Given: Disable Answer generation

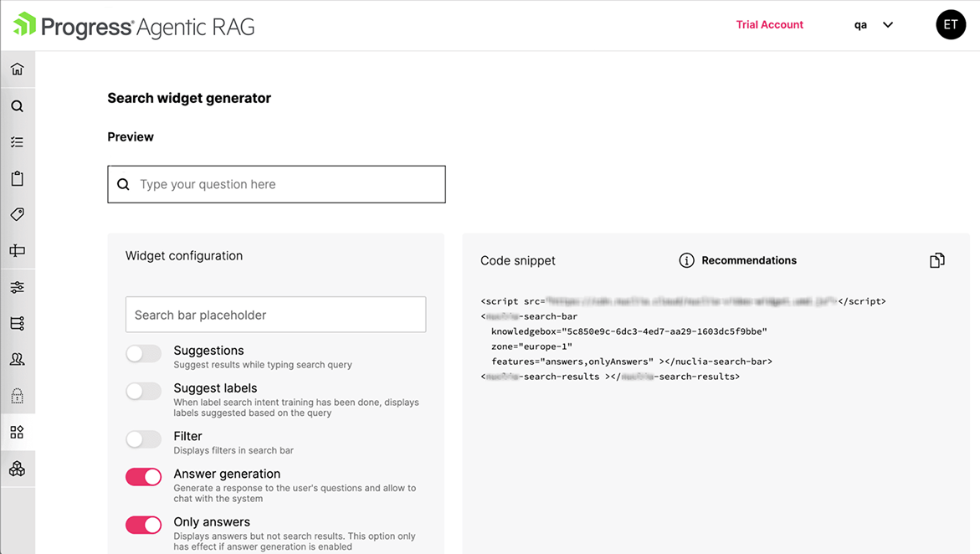Looking at the screenshot, I should [143, 477].
